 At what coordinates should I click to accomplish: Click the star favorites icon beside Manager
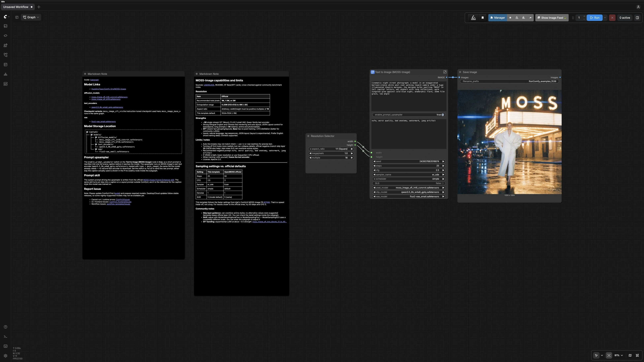[510, 18]
